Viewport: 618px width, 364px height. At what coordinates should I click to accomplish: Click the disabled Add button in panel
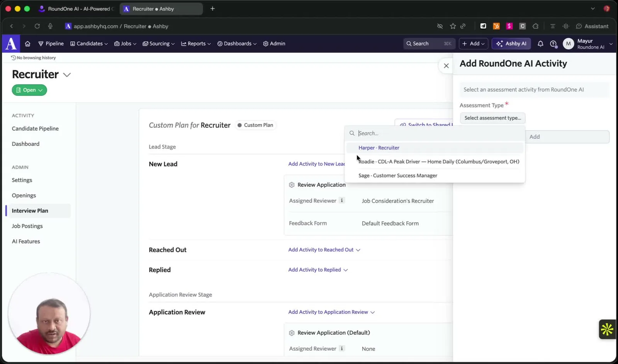pyautogui.click(x=567, y=137)
